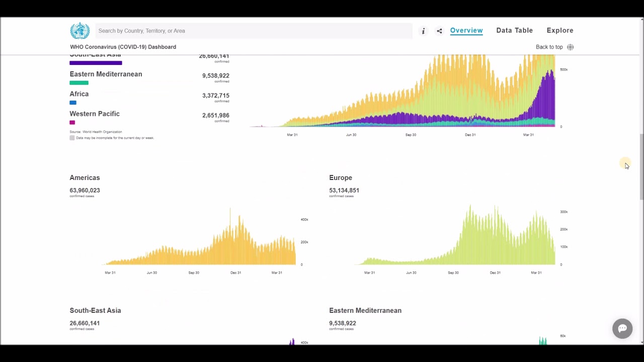The width and height of the screenshot is (644, 362).
Task: Click the Back to top link
Action: [x=549, y=47]
